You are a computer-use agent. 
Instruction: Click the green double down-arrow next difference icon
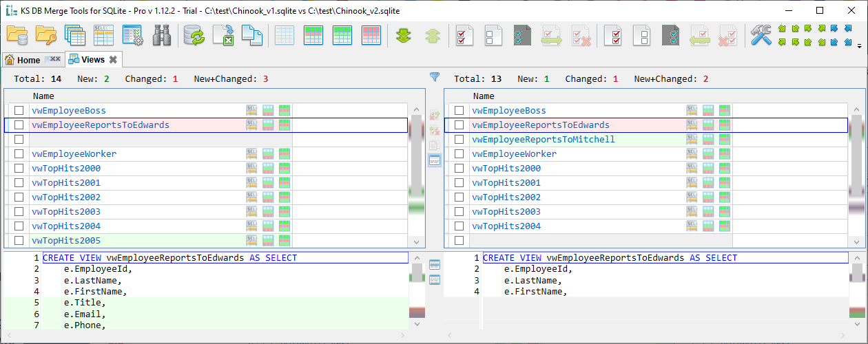(x=404, y=35)
